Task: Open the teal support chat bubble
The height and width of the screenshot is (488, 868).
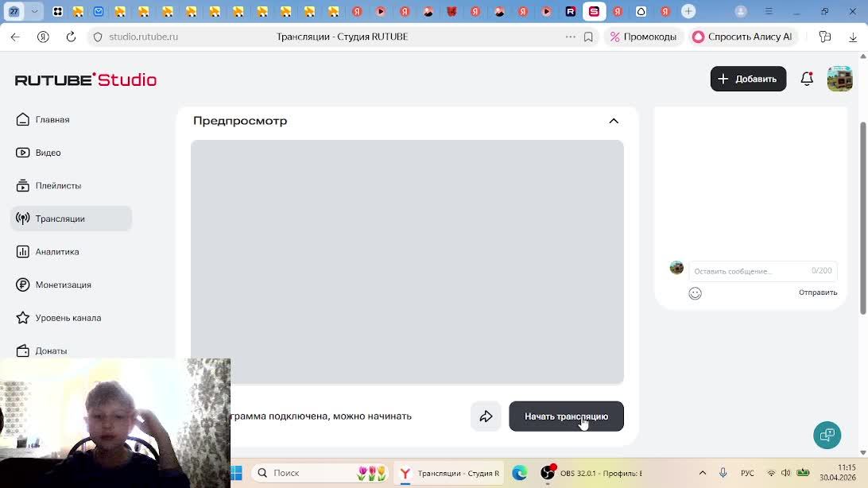Action: [827, 435]
